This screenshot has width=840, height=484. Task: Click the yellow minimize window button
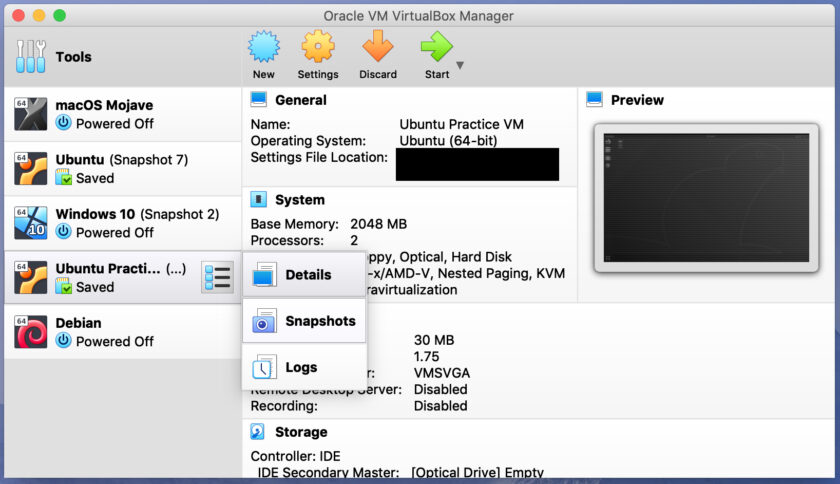pyautogui.click(x=39, y=16)
